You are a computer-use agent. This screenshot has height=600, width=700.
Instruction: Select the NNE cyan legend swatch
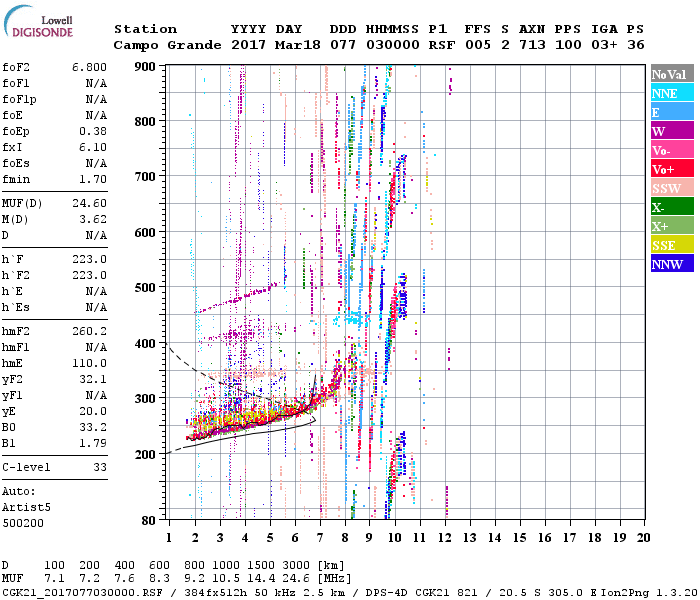coord(672,93)
